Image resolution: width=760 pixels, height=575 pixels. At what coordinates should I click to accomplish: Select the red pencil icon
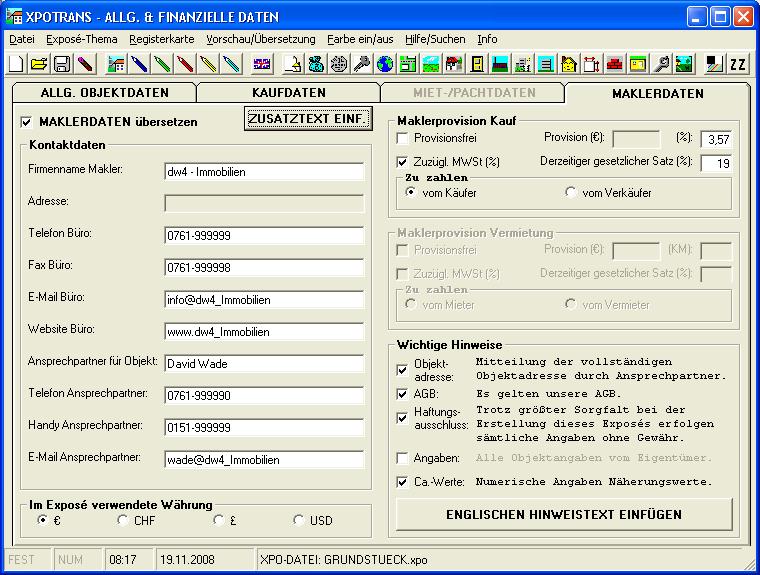(185, 64)
